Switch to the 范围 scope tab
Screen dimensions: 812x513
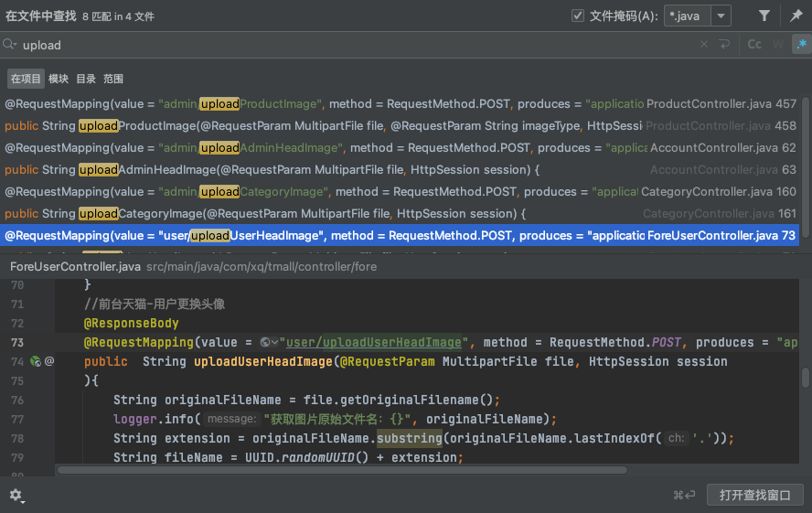[x=113, y=79]
